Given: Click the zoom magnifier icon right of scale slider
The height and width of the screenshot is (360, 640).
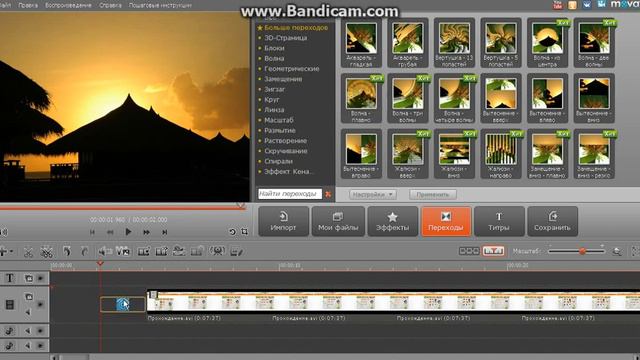Looking at the screenshot, I should point(617,251).
